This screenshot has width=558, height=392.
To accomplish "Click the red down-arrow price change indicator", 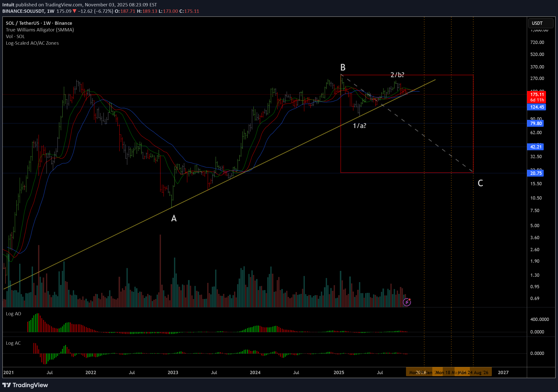I will click(74, 11).
